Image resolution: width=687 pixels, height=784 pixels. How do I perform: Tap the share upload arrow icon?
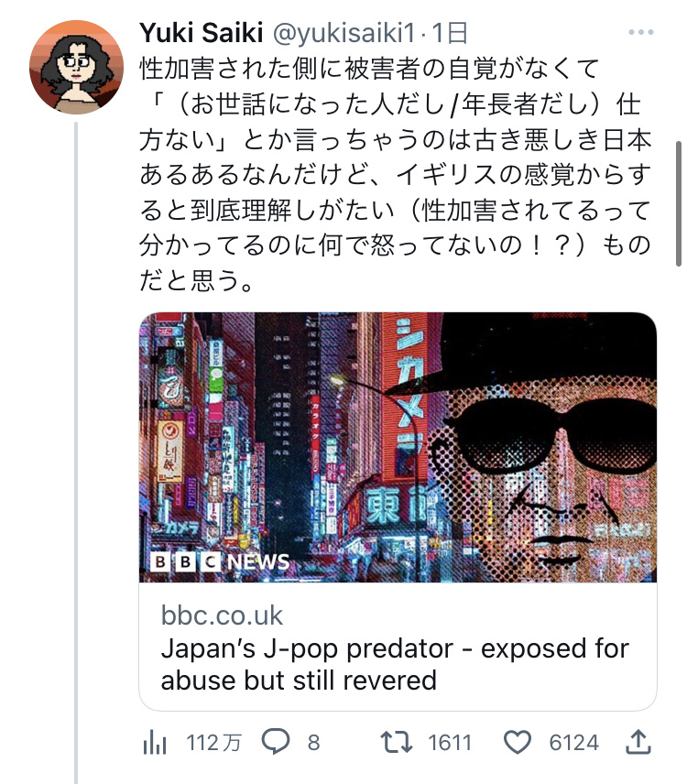(638, 742)
